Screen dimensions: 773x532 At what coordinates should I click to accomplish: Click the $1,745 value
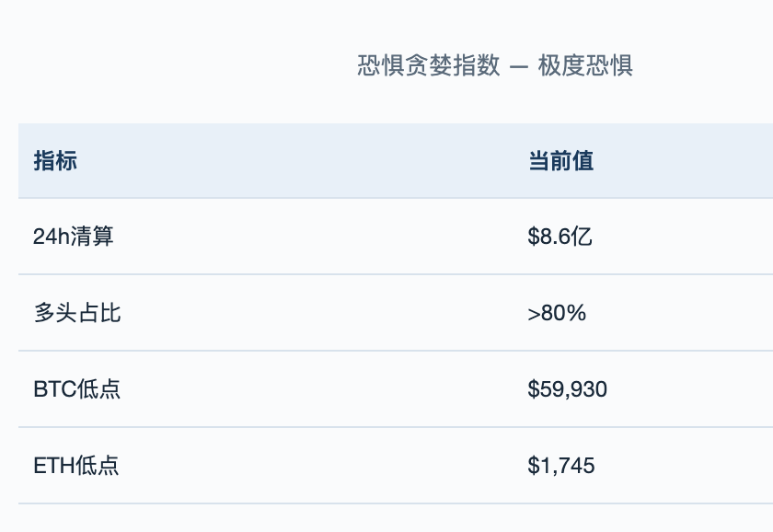click(561, 466)
